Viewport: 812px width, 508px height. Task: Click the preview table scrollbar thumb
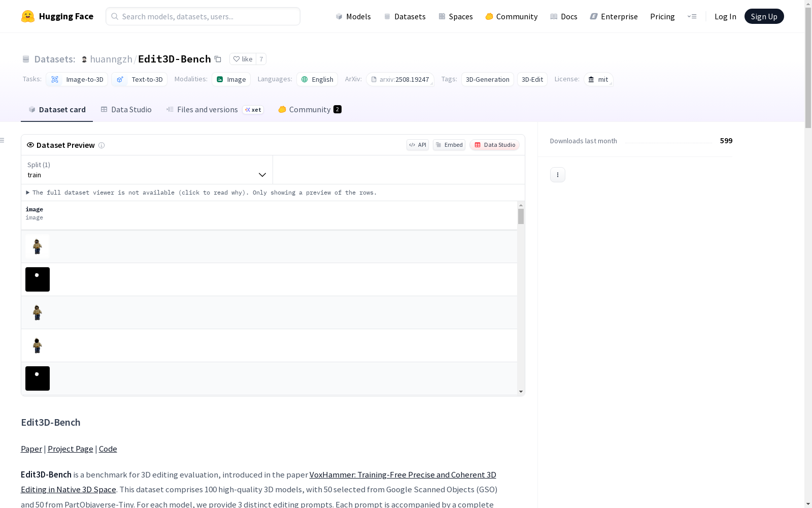click(x=521, y=216)
